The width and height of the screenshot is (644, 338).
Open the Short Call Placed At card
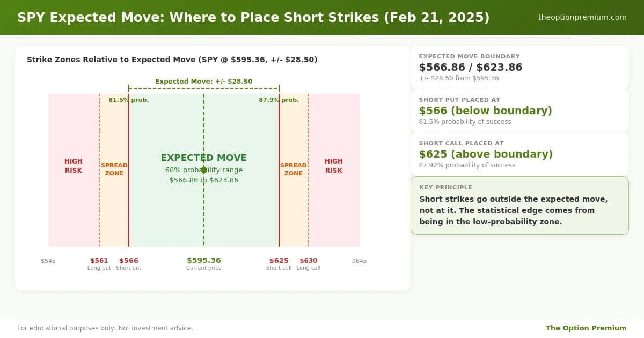coord(519,155)
